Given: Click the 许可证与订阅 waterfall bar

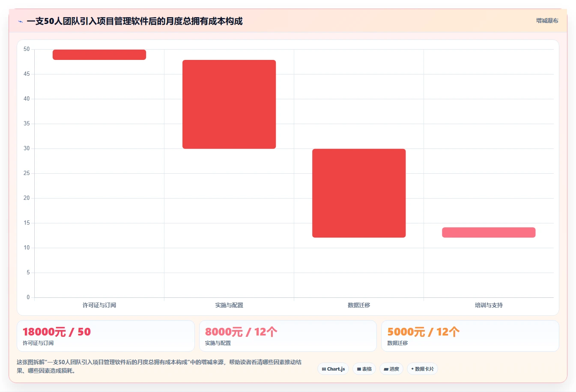Looking at the screenshot, I should point(99,55).
